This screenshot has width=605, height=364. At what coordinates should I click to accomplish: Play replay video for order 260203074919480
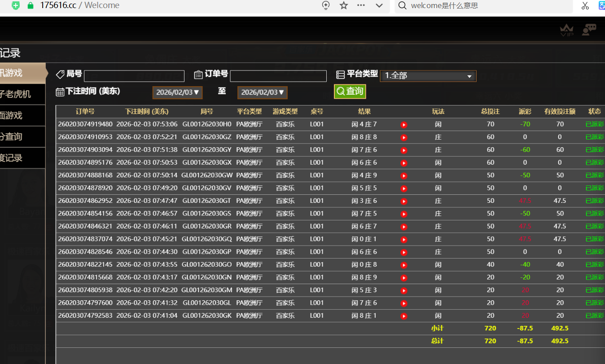403,125
